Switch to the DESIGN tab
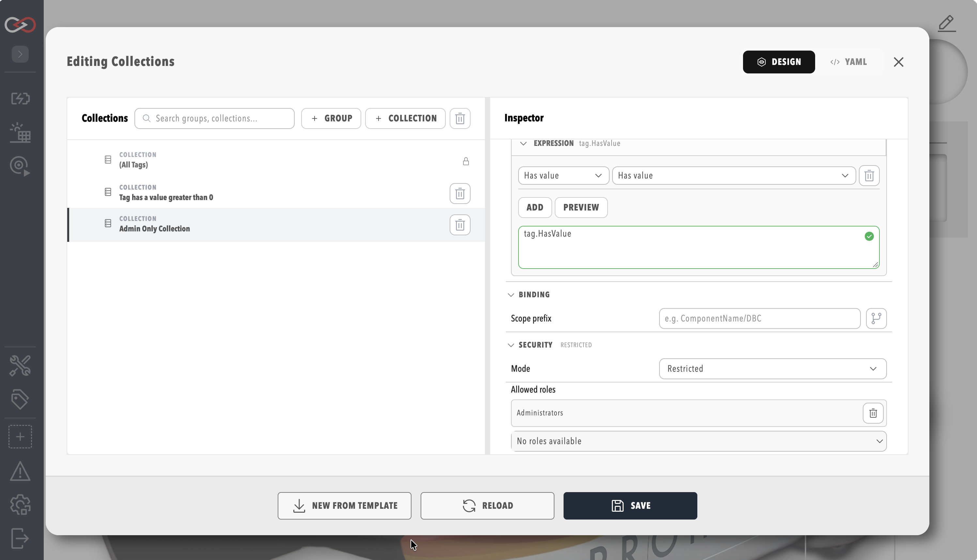977x560 pixels. pos(779,62)
